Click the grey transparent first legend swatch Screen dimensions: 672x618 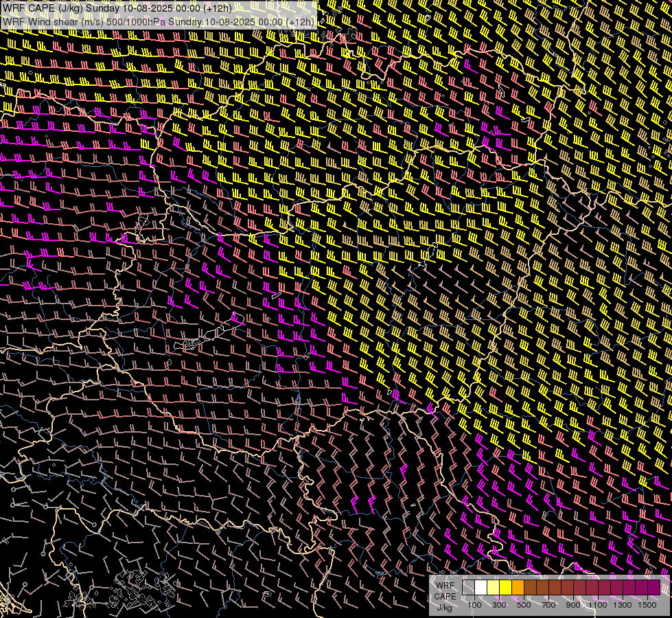tap(468, 587)
